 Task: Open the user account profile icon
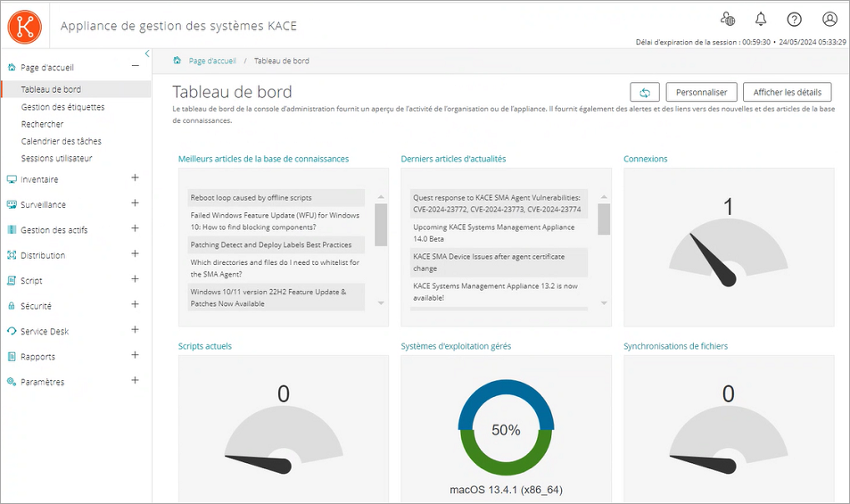tap(829, 20)
